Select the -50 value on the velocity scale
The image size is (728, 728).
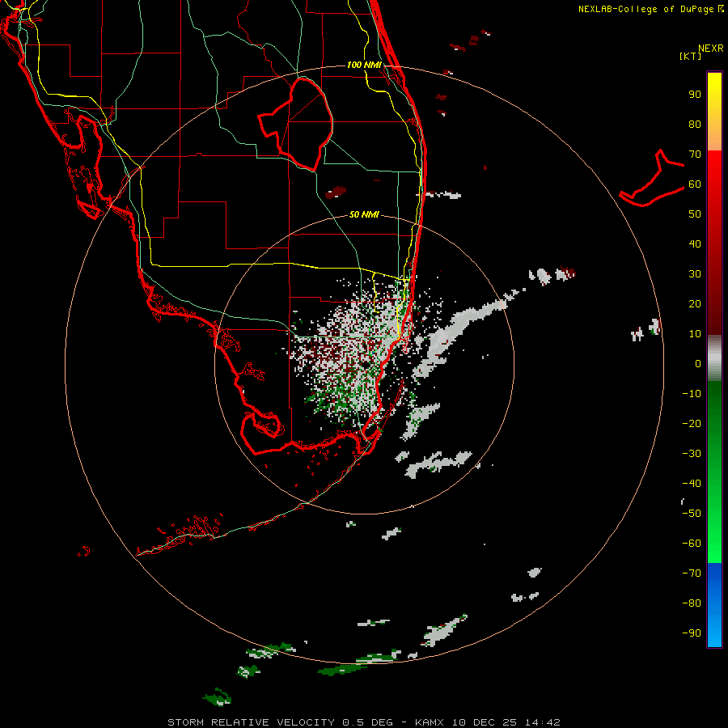click(x=692, y=513)
